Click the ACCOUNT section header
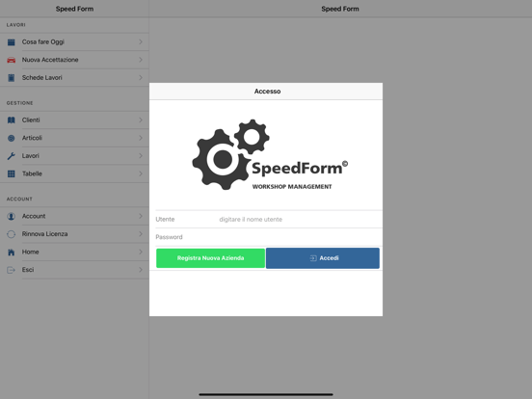This screenshot has width=532, height=399. pyautogui.click(x=19, y=199)
